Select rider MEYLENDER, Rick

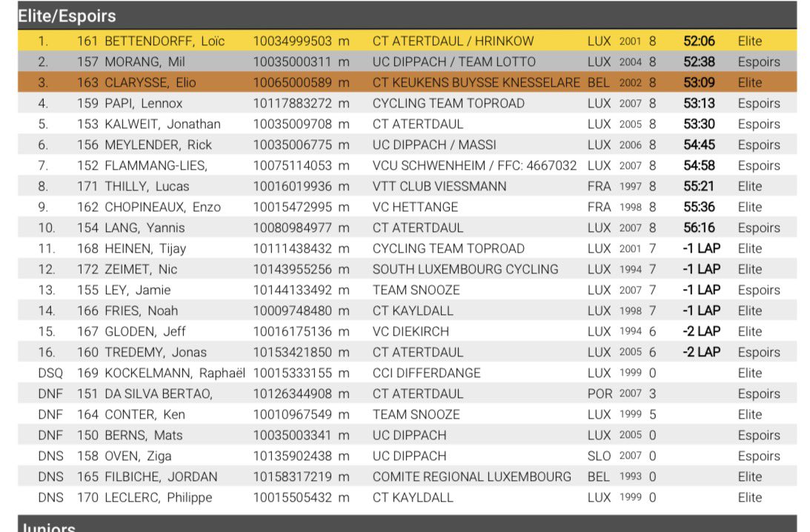158,144
